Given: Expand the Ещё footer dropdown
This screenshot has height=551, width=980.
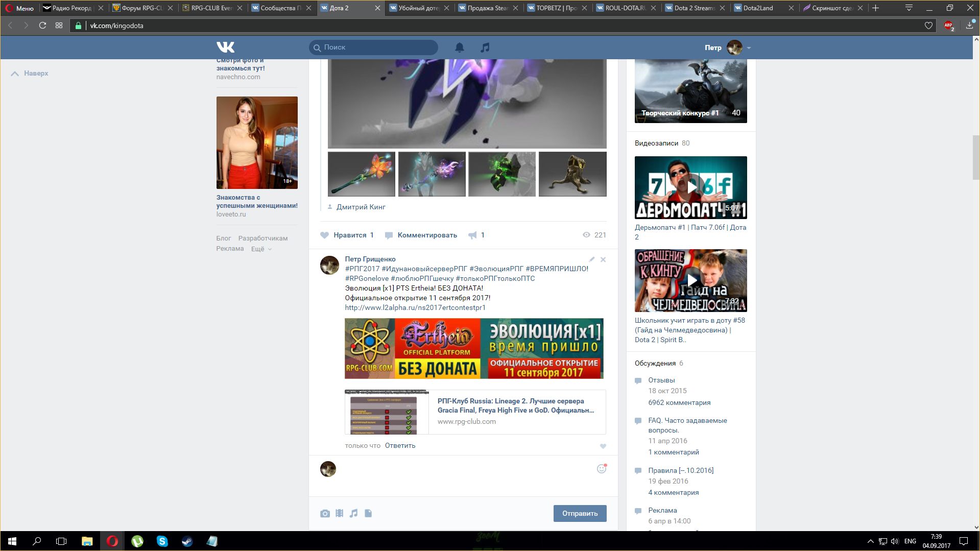Looking at the screenshot, I should [x=261, y=249].
